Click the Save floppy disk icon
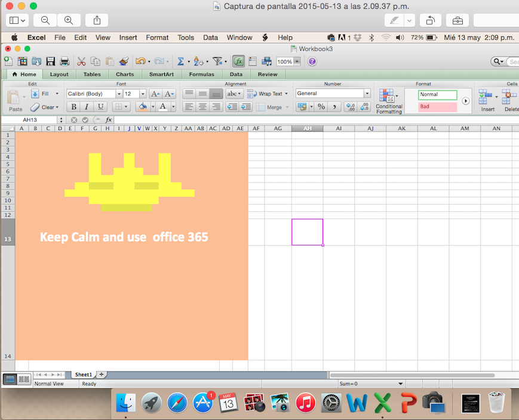The width and height of the screenshot is (519, 420). [x=50, y=61]
